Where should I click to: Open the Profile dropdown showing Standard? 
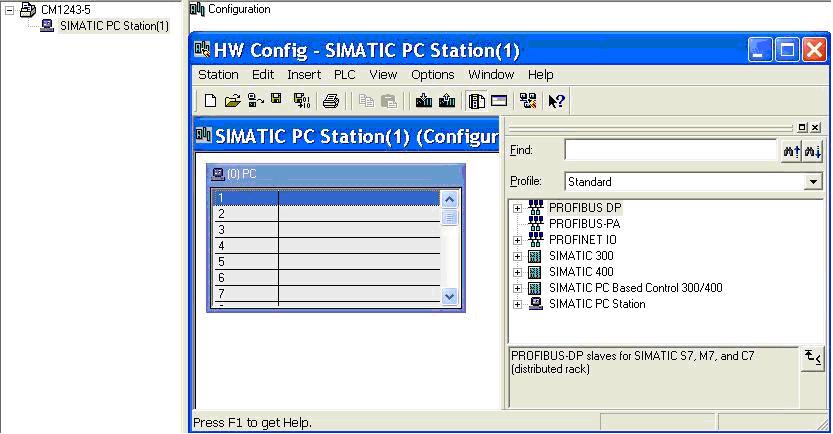click(x=813, y=182)
